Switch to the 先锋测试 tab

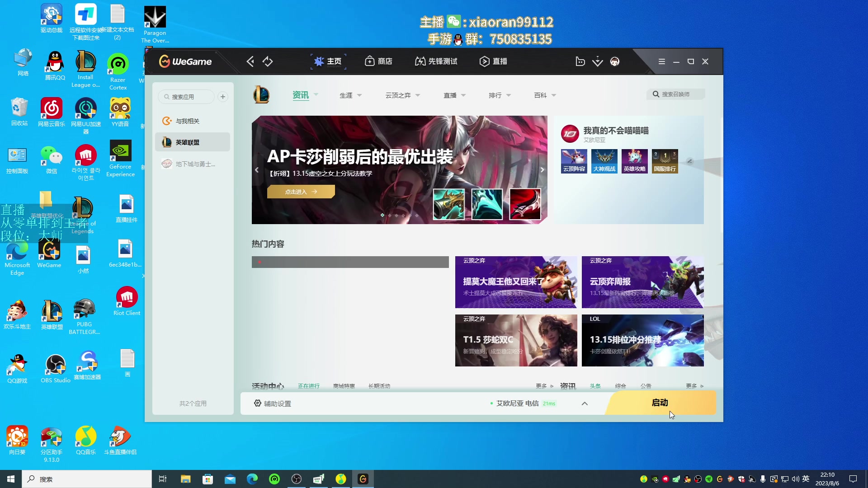point(436,61)
